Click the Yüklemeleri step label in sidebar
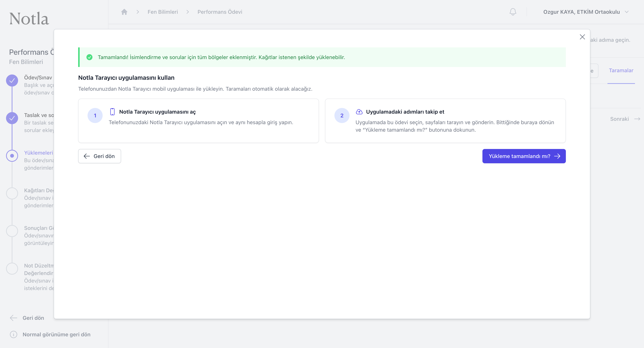 click(39, 153)
